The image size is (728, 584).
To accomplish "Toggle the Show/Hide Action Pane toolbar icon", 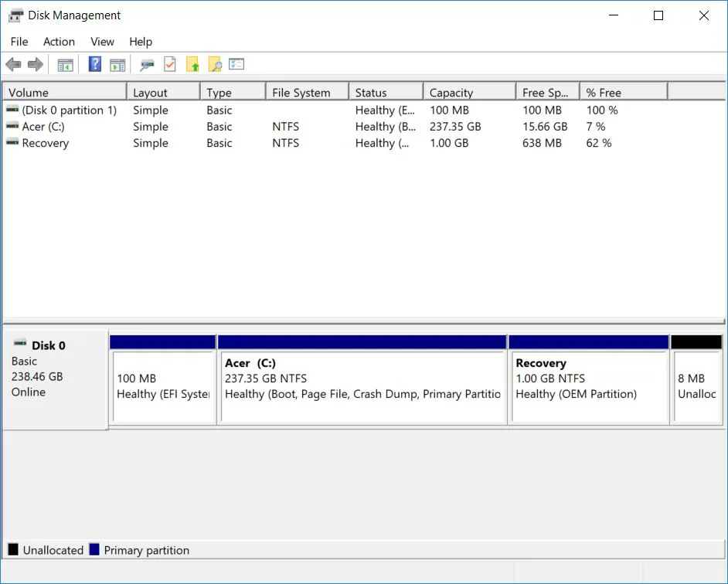I will tap(117, 65).
